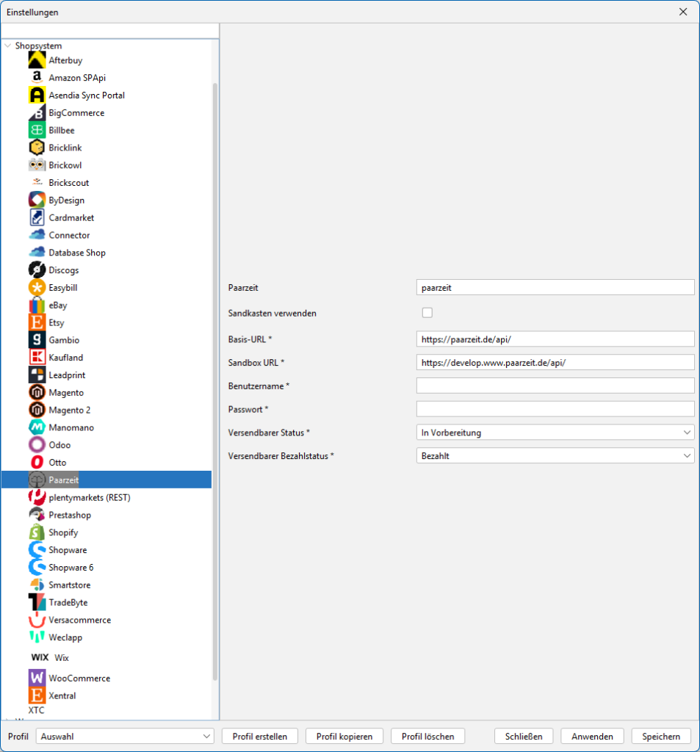The image size is (700, 752).
Task: Click into the Benutzername input field
Action: tap(555, 386)
